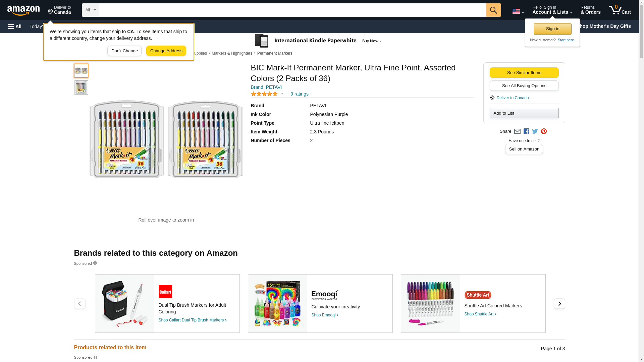Screen dimensions: 644x362
Task: Open the Shop Mother's Day Gifts link
Action: point(606,26)
